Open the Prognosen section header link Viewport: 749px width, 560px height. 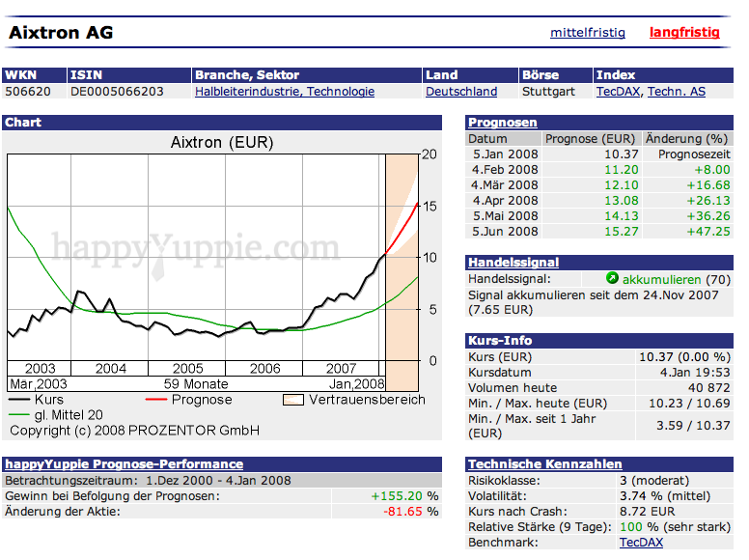click(x=502, y=123)
